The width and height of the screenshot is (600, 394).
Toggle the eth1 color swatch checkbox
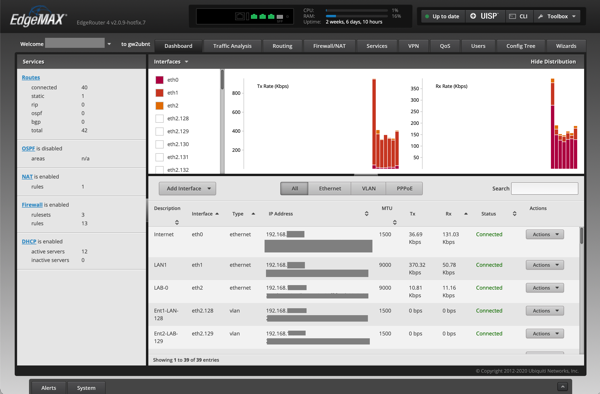point(160,93)
